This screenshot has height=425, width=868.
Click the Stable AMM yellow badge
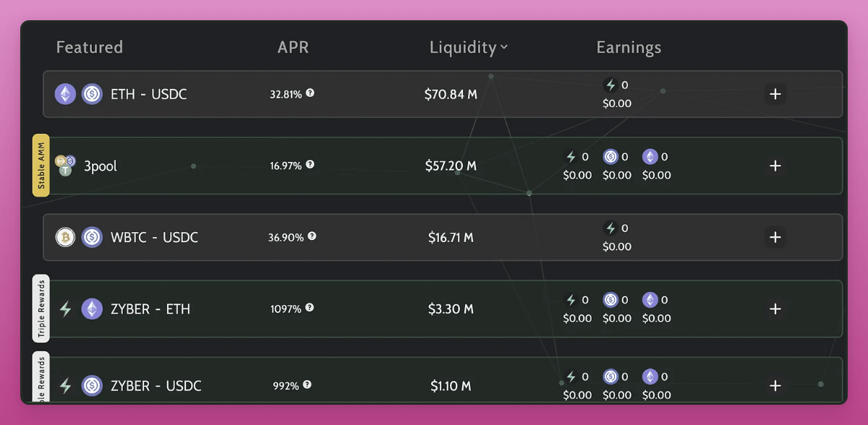(41, 166)
